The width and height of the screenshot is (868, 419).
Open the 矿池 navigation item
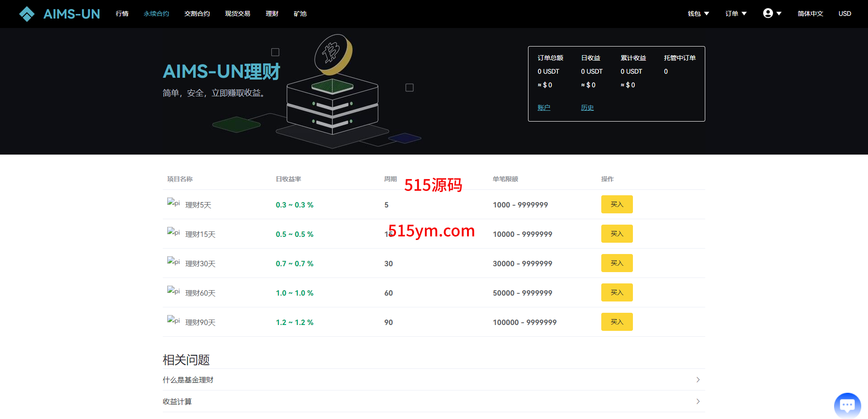(300, 14)
